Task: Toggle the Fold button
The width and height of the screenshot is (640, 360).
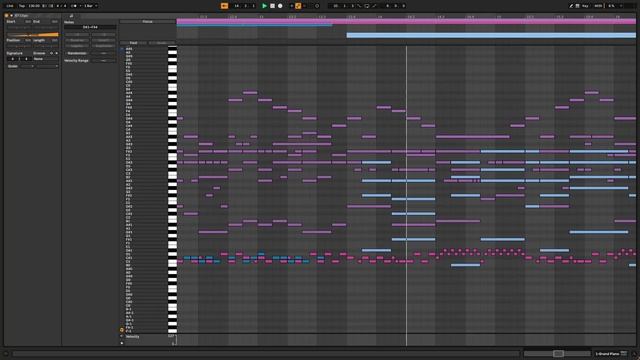Action: pyautogui.click(x=133, y=42)
